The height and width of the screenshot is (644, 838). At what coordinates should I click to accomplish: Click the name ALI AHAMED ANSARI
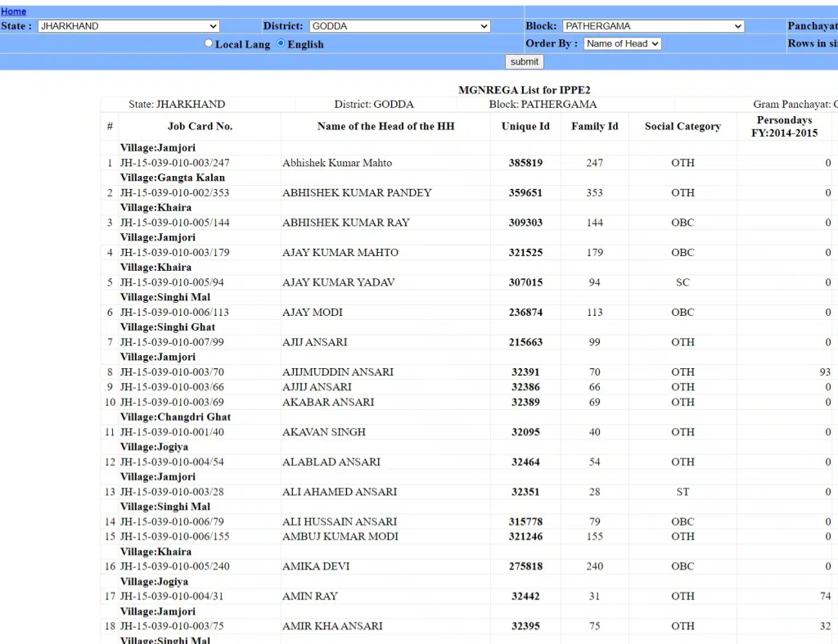click(340, 493)
